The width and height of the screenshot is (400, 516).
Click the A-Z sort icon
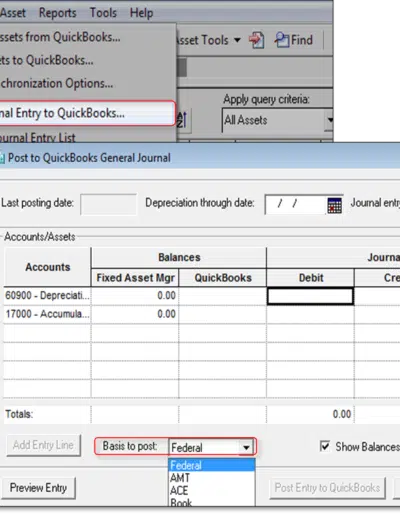pyautogui.click(x=182, y=120)
